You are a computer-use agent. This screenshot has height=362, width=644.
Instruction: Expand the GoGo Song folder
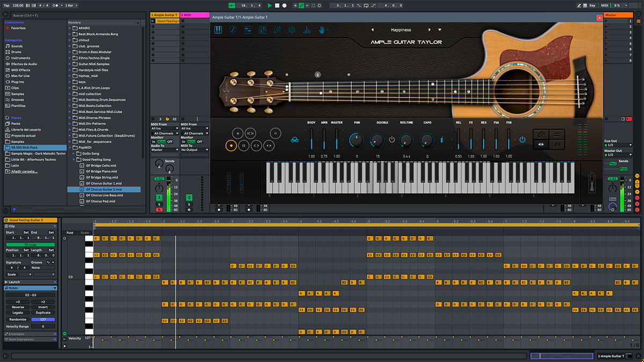click(x=74, y=153)
